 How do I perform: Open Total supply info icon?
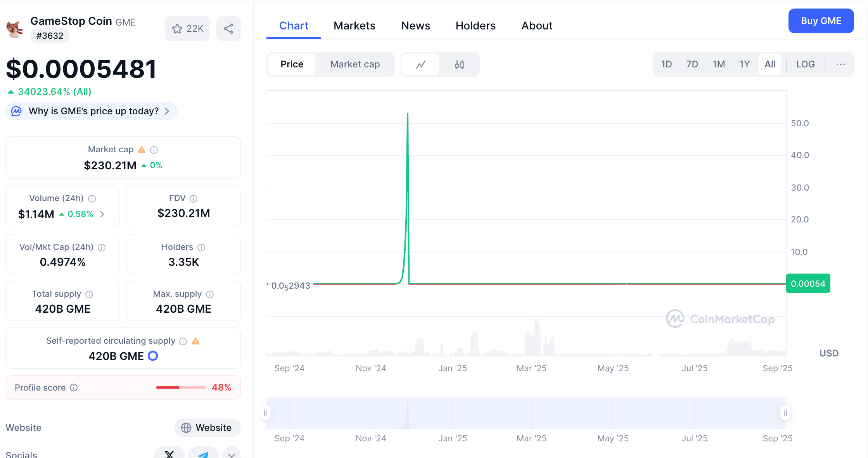[x=89, y=294]
